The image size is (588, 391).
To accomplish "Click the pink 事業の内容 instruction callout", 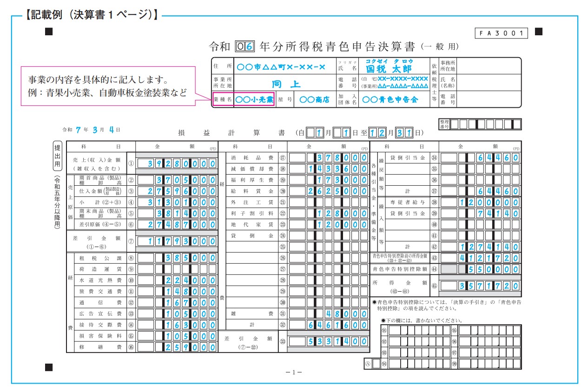I will [107, 86].
